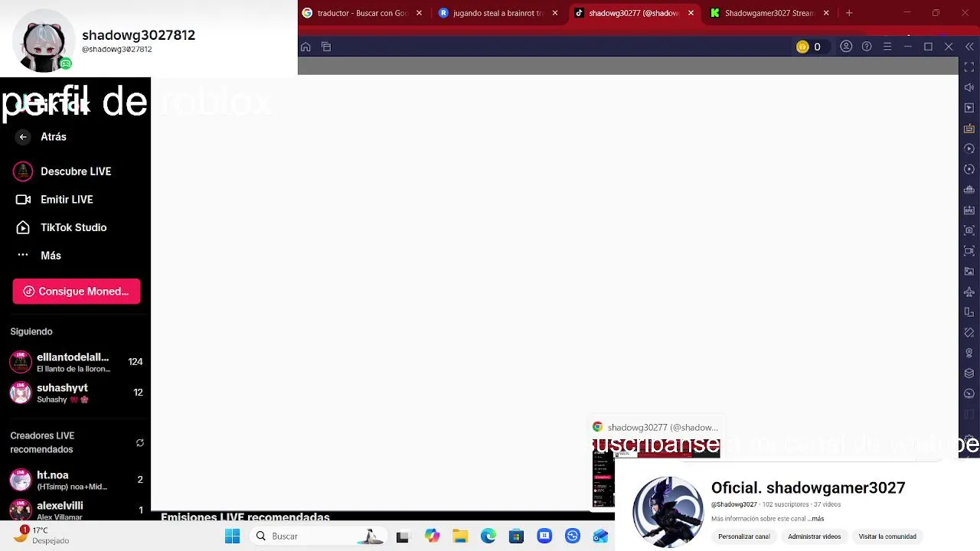Open elllantodelall LIVE channel
980x551 pixels.
75,362
